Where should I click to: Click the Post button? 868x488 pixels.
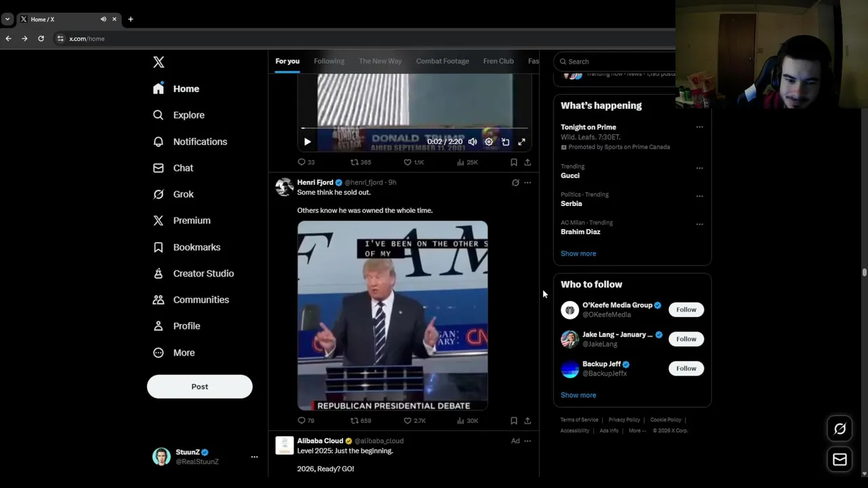199,386
